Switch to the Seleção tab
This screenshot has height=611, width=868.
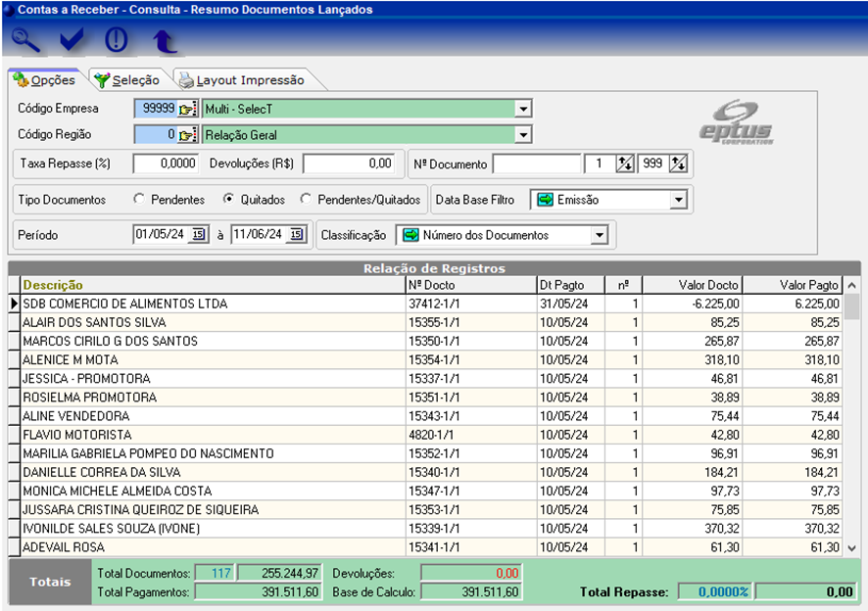tap(126, 80)
